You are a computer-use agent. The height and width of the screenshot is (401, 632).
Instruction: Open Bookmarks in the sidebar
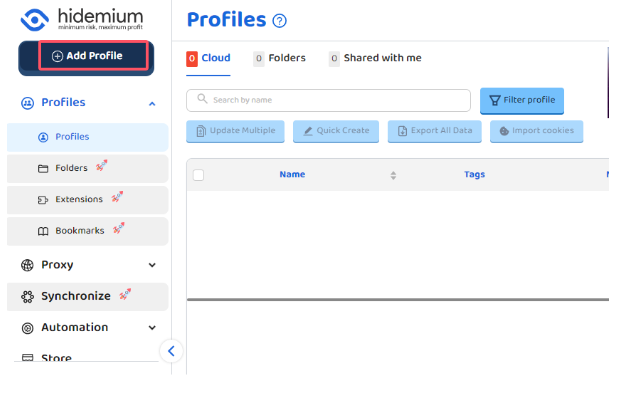pyautogui.click(x=79, y=231)
